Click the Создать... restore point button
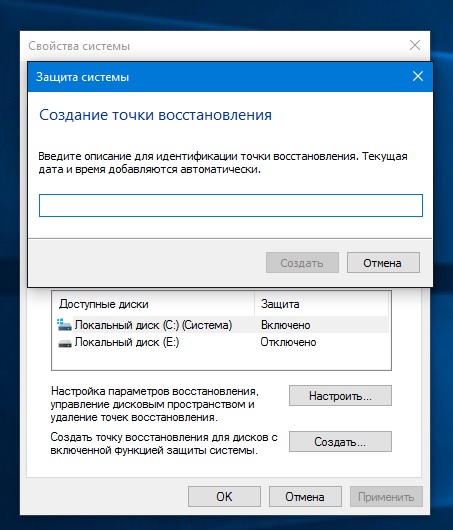This screenshot has width=453, height=530. pos(340,441)
